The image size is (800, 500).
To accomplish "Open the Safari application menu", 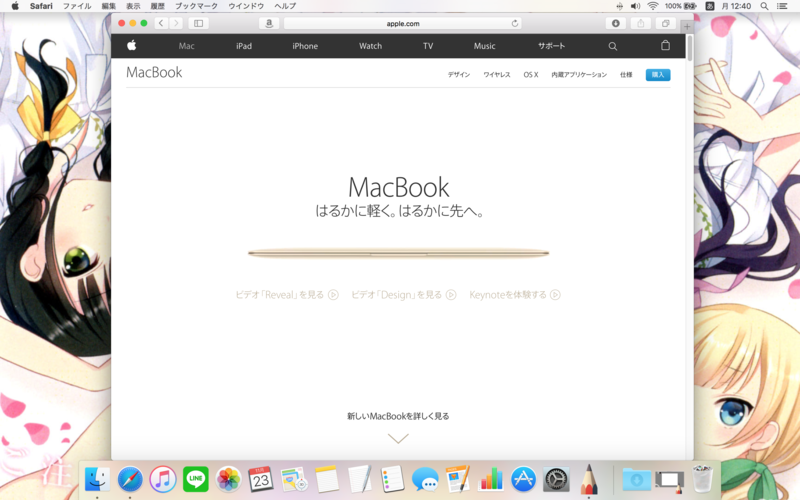I will tap(41, 6).
